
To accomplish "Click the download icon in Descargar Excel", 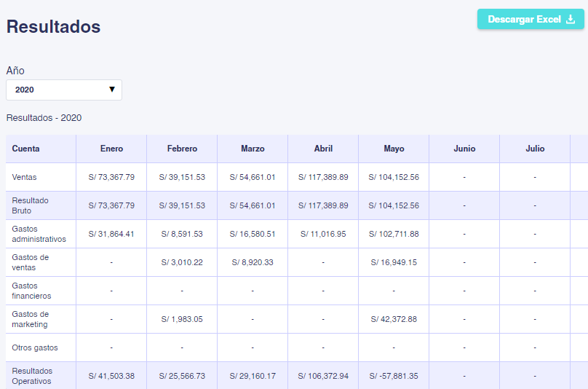I will click(x=571, y=19).
